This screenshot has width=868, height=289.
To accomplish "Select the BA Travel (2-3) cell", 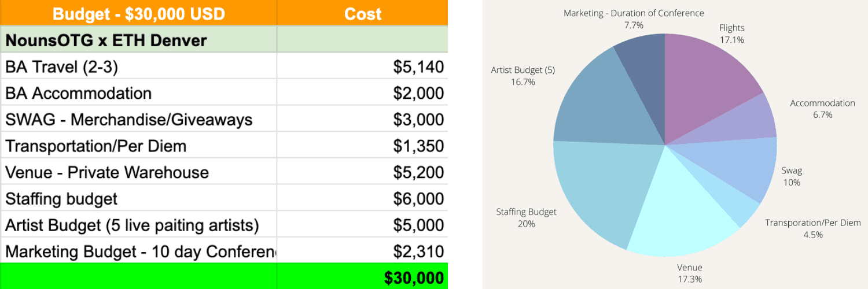I will [139, 66].
